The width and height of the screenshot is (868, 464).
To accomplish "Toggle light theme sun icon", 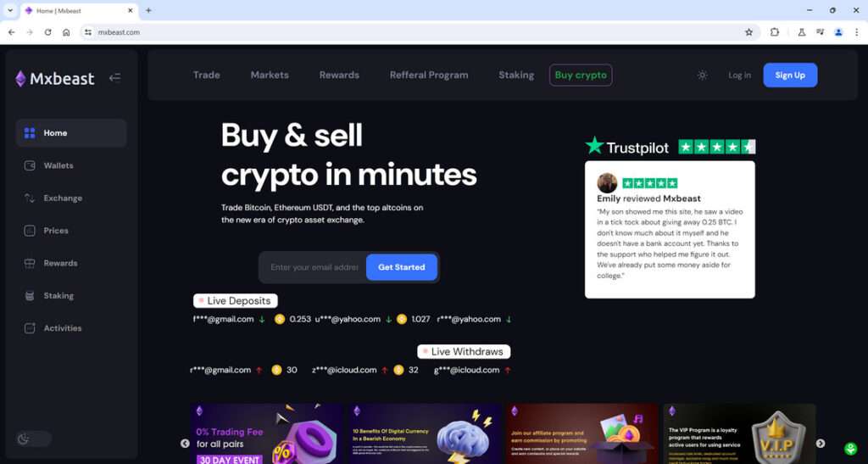I will click(x=702, y=75).
